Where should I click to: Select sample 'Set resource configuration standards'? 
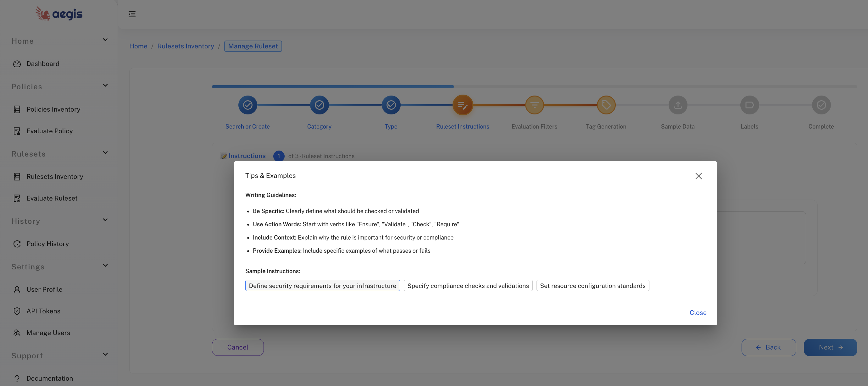pyautogui.click(x=593, y=286)
